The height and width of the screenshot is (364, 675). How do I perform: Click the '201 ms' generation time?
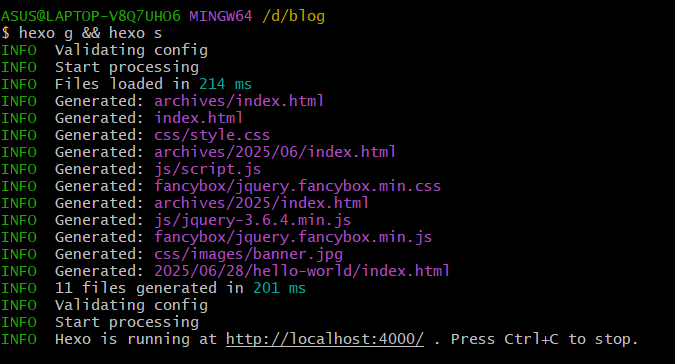click(x=279, y=288)
